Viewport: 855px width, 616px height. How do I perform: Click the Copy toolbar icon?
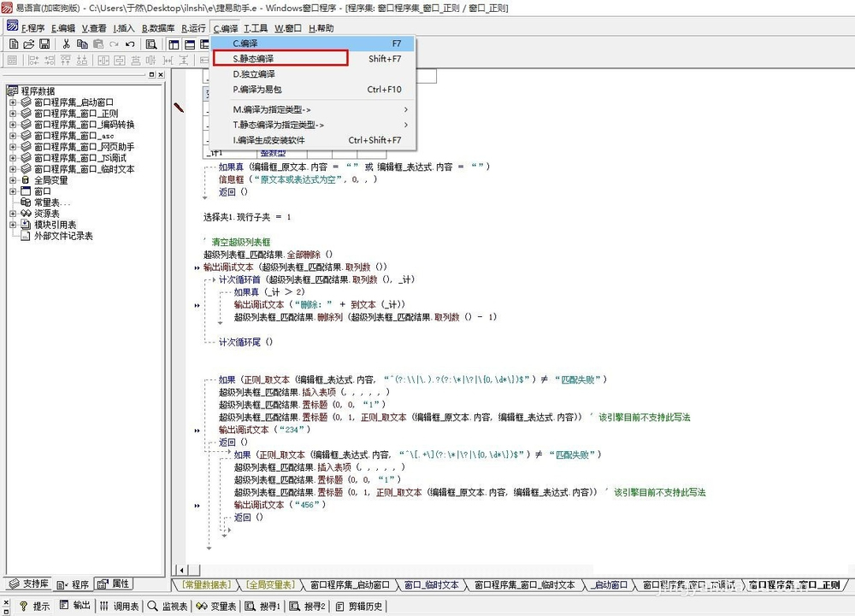[x=82, y=44]
